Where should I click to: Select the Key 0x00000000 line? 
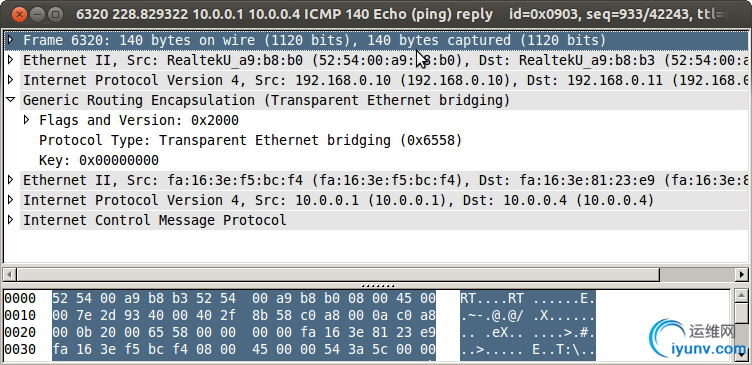click(x=99, y=160)
